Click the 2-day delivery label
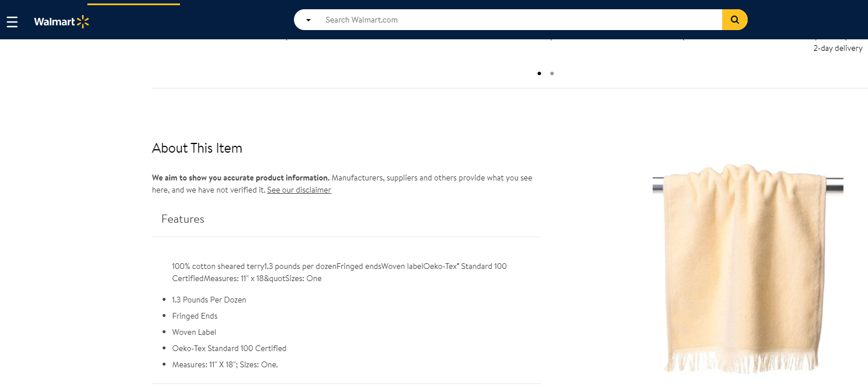This screenshot has width=868, height=391. point(837,49)
